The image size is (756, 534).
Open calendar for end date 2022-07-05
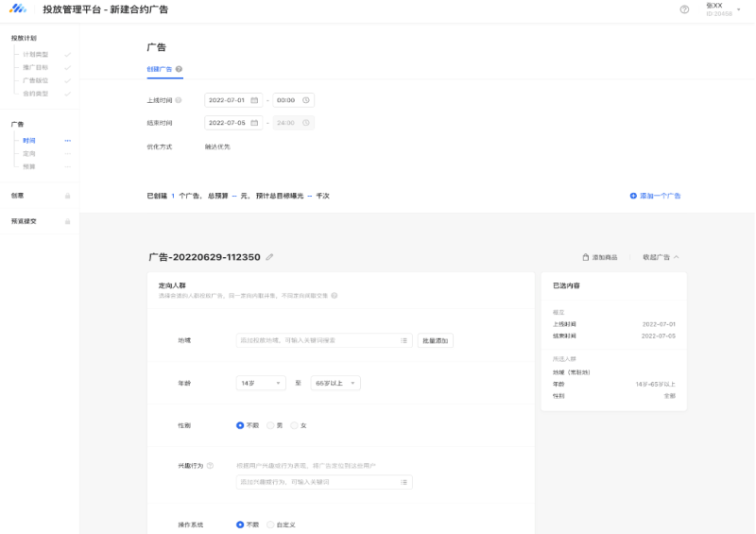coord(254,123)
